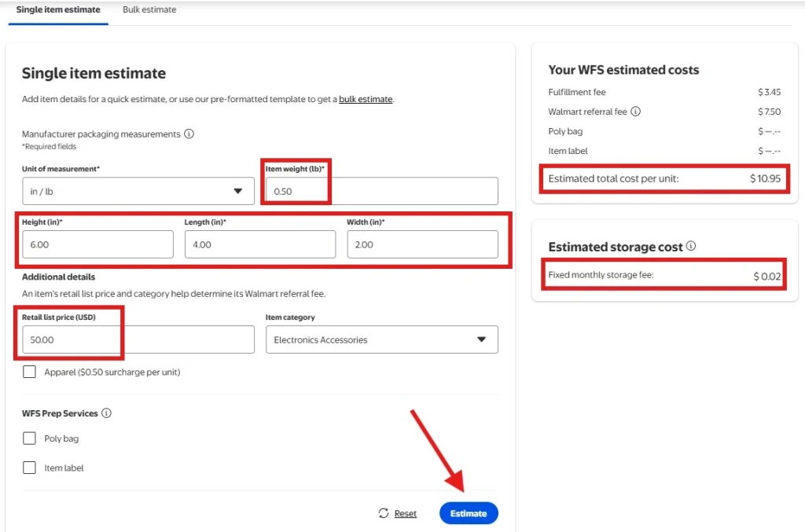Viewport: 805px width, 532px height.
Task: Show Walmart referral fee info
Action: [635, 112]
